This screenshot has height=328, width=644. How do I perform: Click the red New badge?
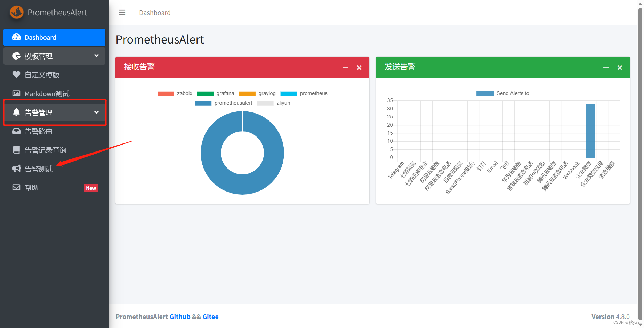(91, 188)
